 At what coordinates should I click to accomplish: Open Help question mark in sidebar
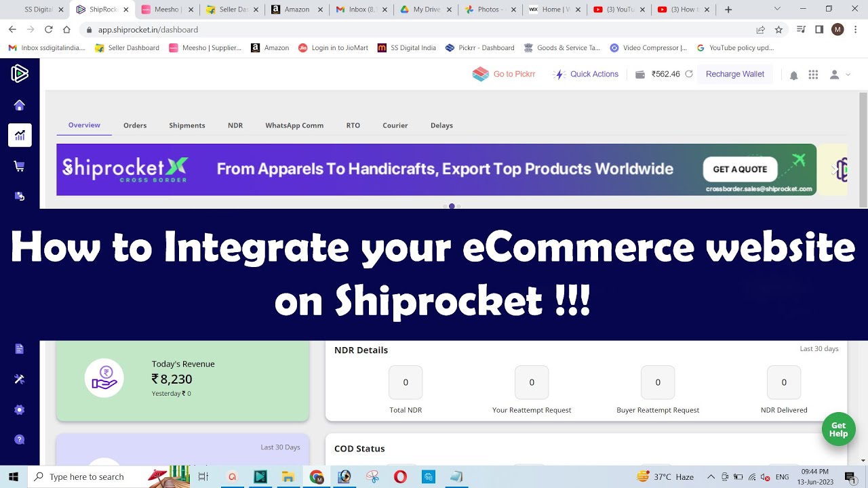click(x=20, y=440)
